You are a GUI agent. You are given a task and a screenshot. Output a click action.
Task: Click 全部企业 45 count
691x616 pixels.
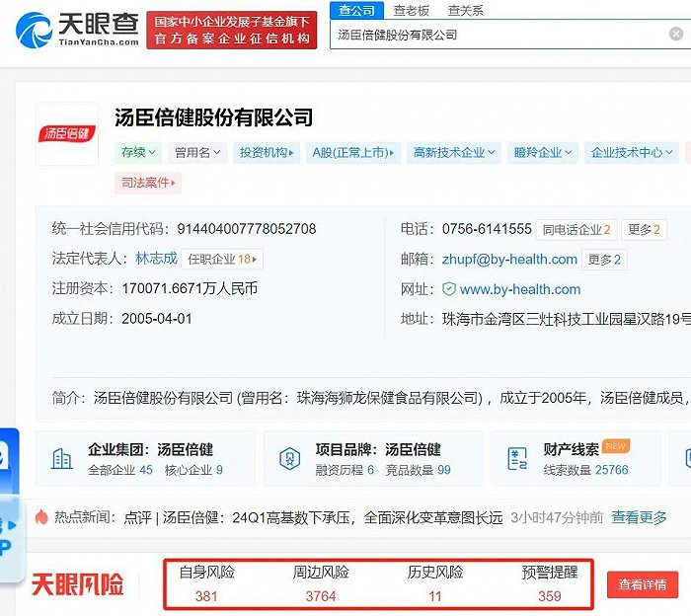coord(120,470)
